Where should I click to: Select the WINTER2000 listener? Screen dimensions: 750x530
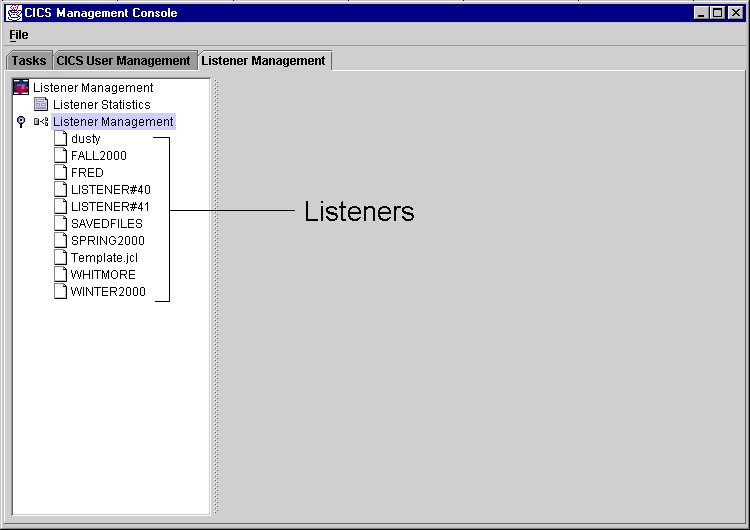pos(109,291)
